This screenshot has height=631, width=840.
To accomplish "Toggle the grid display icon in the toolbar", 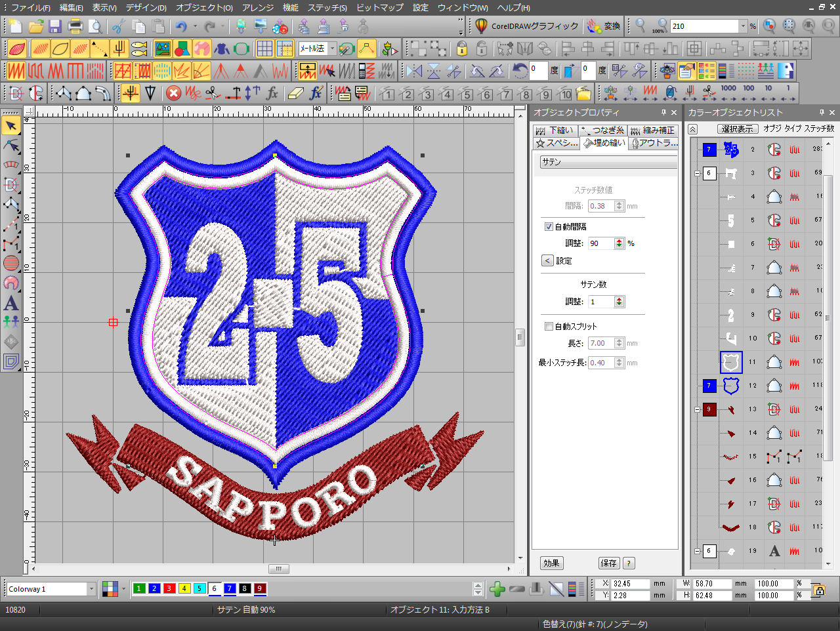I will coord(264,49).
